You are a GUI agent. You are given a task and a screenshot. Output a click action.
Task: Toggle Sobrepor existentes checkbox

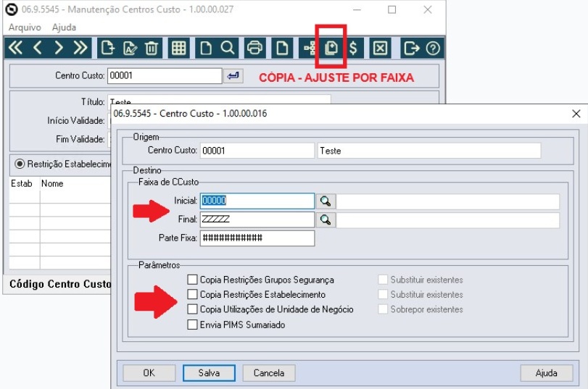[x=383, y=309]
